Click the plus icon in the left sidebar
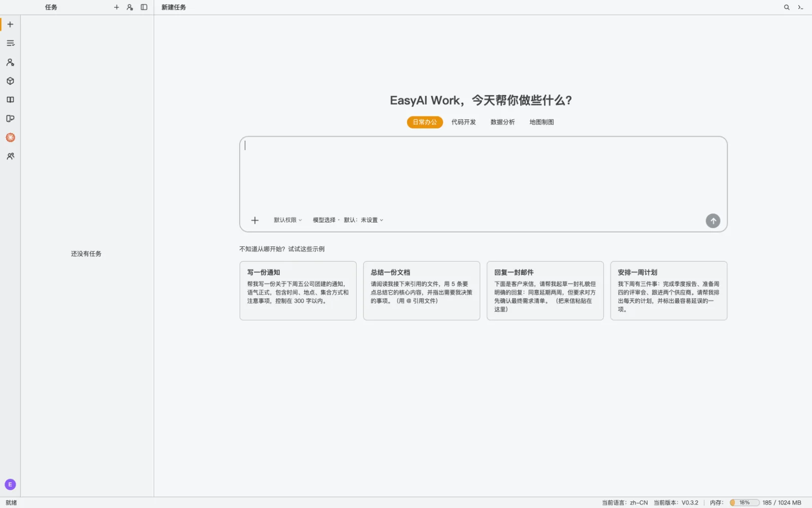The height and width of the screenshot is (508, 812). click(x=10, y=24)
